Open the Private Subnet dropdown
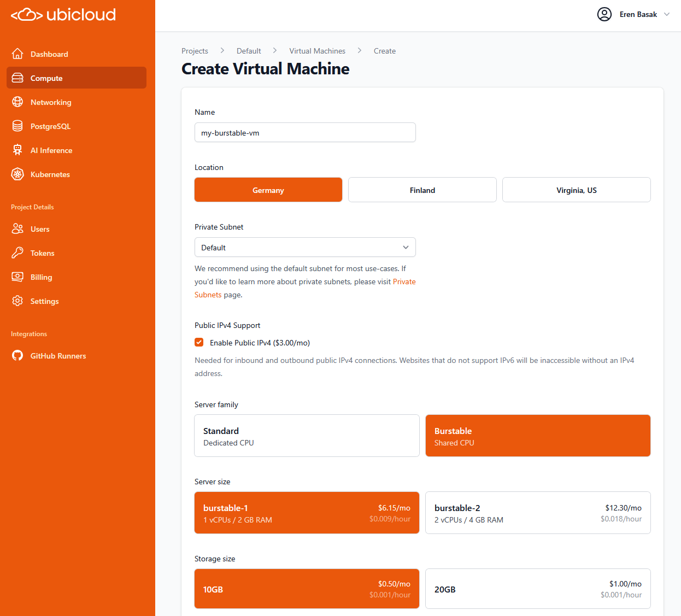The height and width of the screenshot is (616, 681). point(305,247)
